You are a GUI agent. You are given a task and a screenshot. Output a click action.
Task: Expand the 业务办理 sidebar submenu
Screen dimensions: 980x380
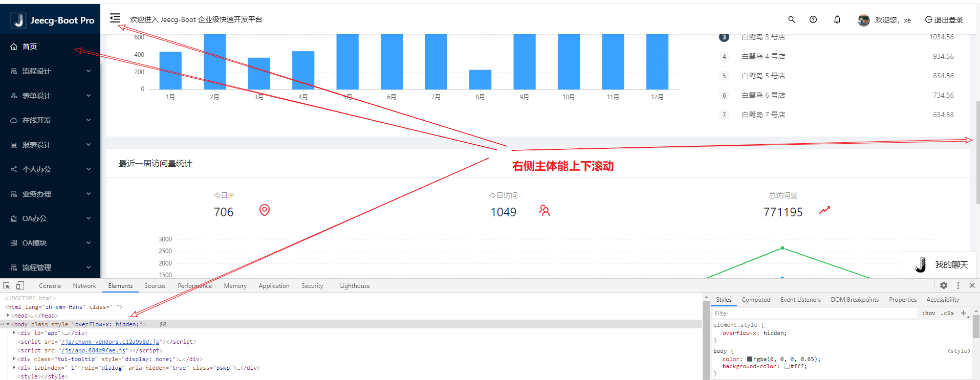[50, 194]
